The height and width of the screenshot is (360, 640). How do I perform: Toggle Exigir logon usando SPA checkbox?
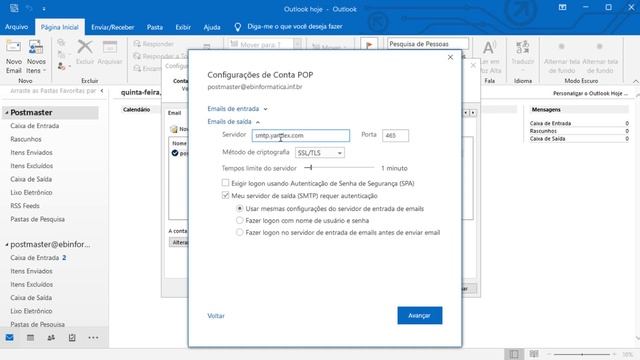click(225, 183)
